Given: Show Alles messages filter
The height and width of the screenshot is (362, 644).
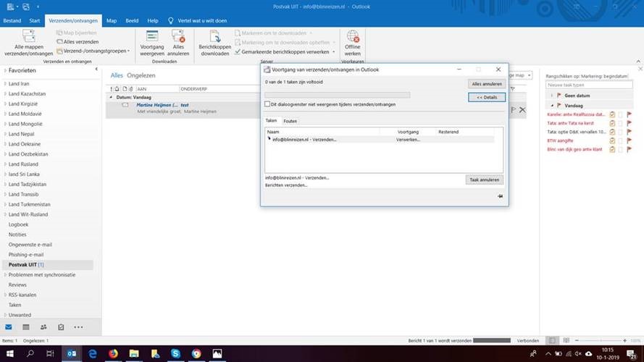Looking at the screenshot, I should click(x=117, y=75).
